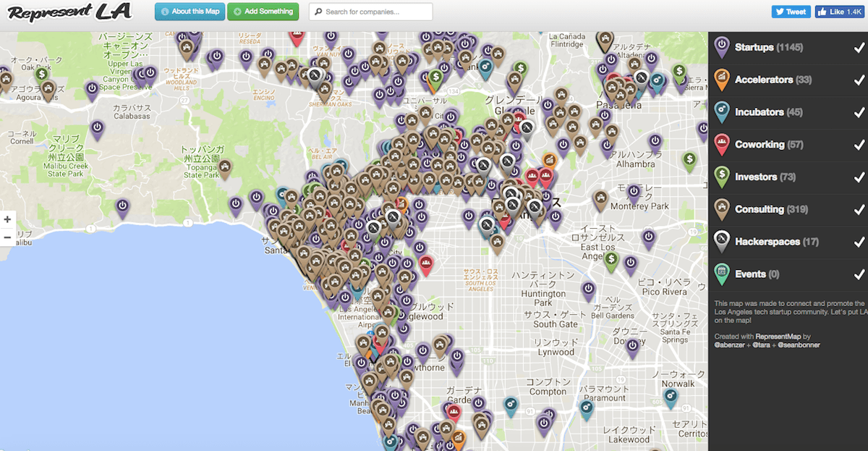This screenshot has width=868, height=451.
Task: Click the brown Consulting pin icon in sidebar
Action: coord(721,209)
